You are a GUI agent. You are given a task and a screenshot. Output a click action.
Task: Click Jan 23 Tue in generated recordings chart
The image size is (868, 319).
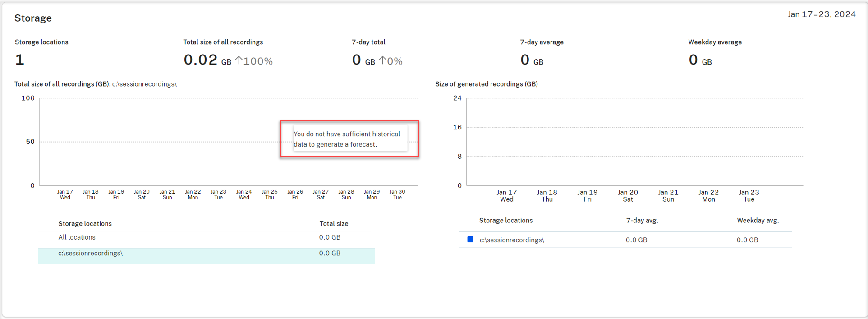tap(749, 196)
